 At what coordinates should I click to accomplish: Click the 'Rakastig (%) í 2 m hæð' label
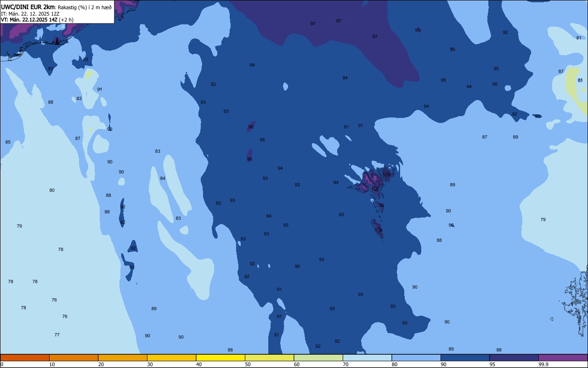(85, 7)
